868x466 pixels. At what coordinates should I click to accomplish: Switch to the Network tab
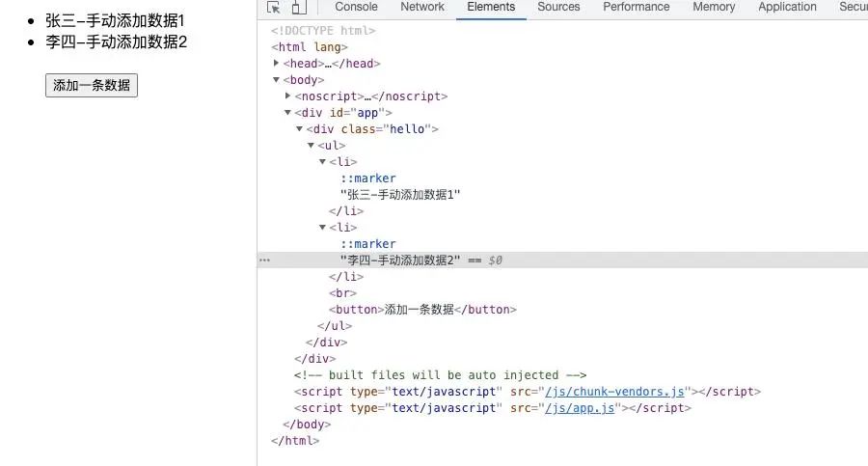click(422, 7)
